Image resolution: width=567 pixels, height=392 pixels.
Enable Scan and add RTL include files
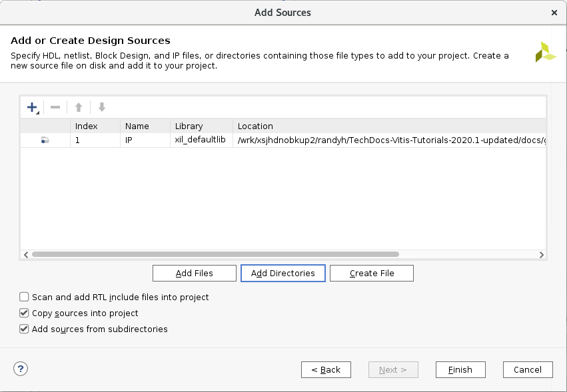[24, 297]
